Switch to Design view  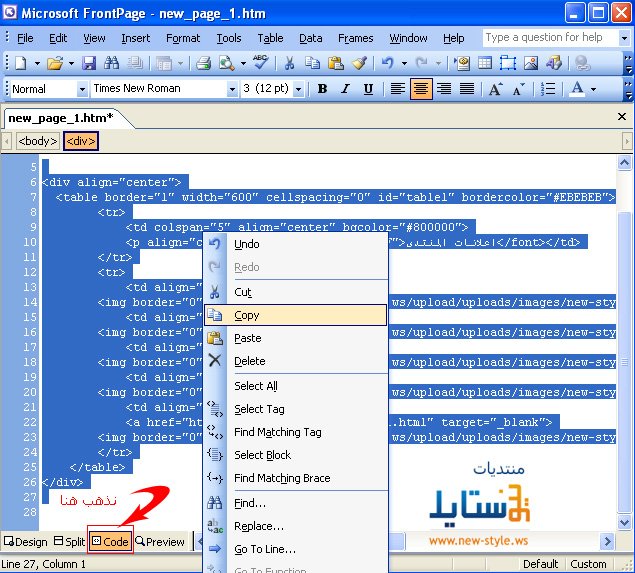coord(26,541)
